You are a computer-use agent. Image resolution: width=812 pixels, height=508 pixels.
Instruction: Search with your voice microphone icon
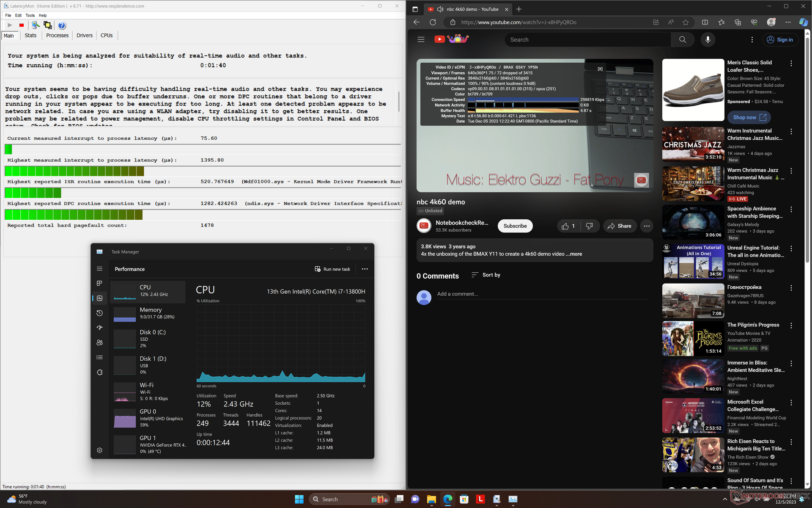708,39
